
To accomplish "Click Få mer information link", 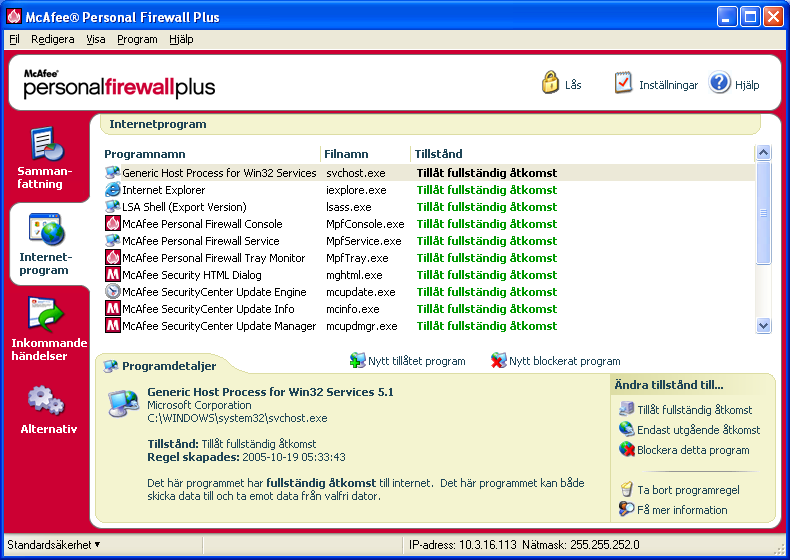I will (682, 510).
